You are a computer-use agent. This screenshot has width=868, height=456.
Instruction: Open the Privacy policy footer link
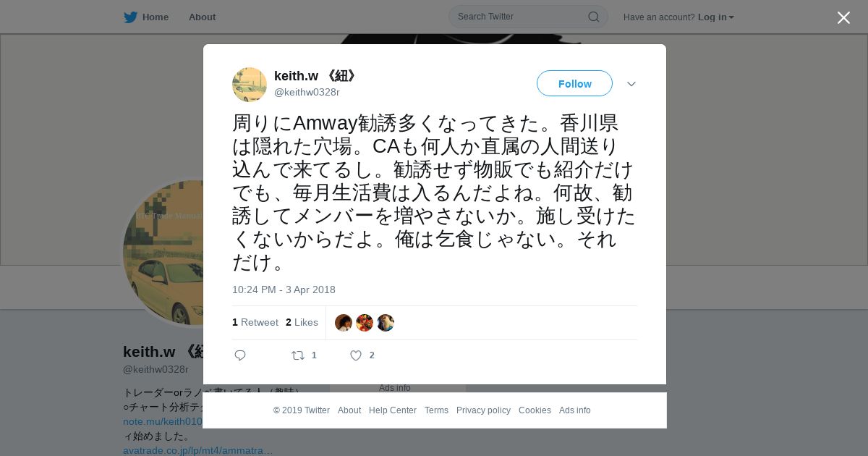point(483,410)
